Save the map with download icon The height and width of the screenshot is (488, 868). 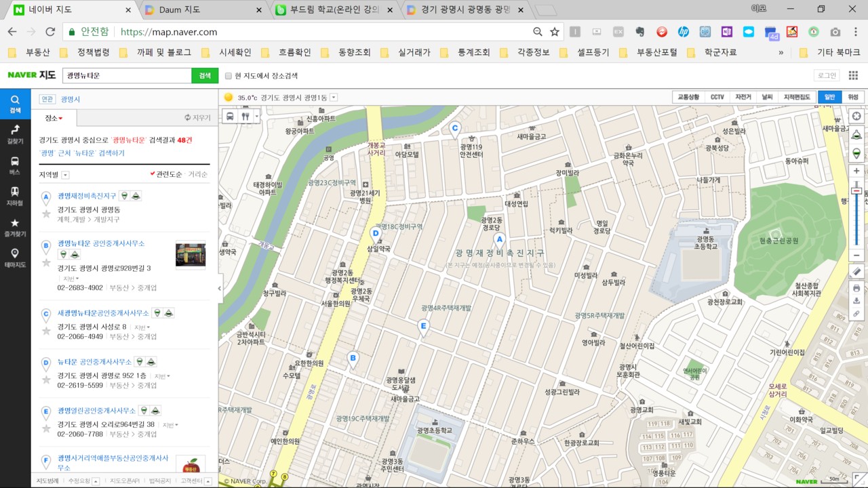(x=856, y=301)
